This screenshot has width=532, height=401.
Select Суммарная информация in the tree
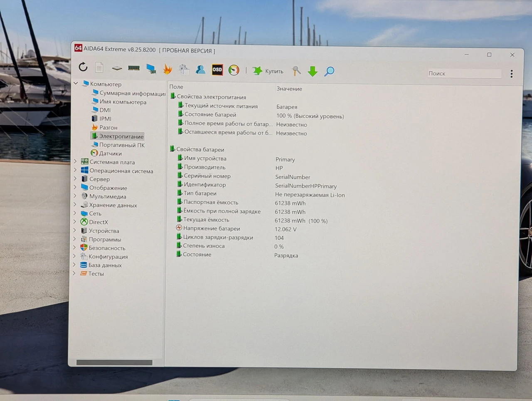(129, 93)
